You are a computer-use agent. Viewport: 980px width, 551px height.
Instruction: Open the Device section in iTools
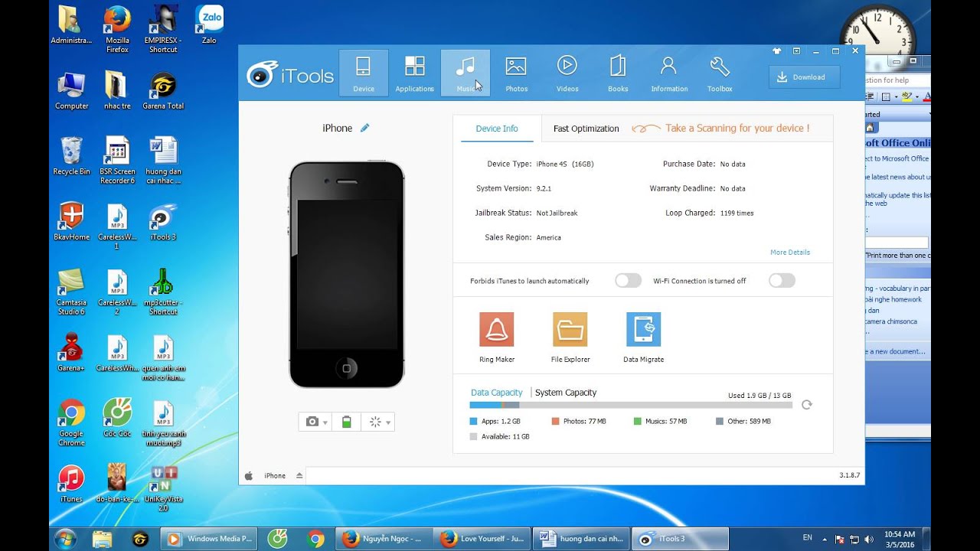pos(364,73)
